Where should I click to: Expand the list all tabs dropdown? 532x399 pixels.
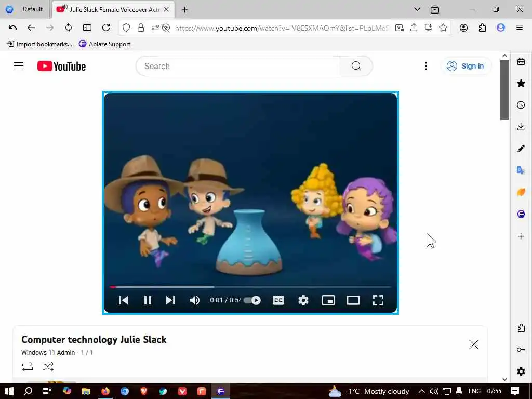(417, 9)
